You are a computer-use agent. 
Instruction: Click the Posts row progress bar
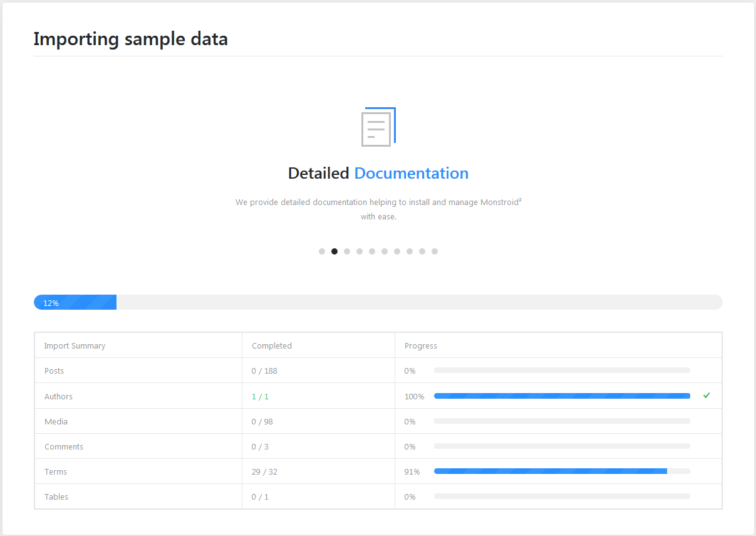click(x=562, y=370)
